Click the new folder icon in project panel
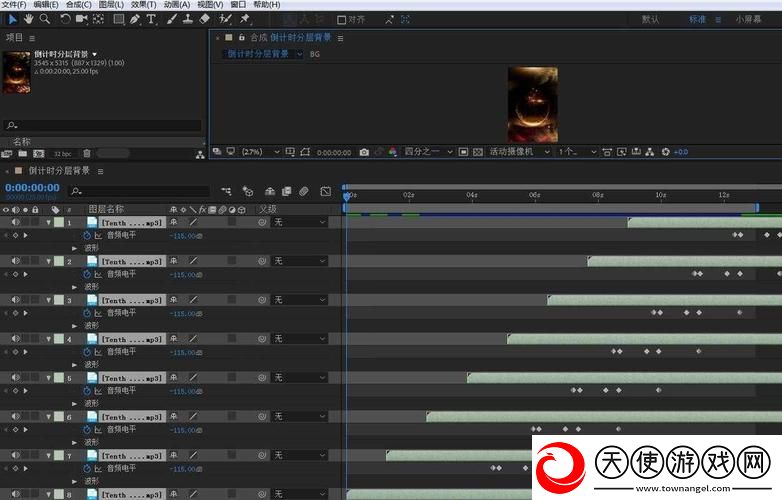This screenshot has width=782, height=500. point(22,154)
